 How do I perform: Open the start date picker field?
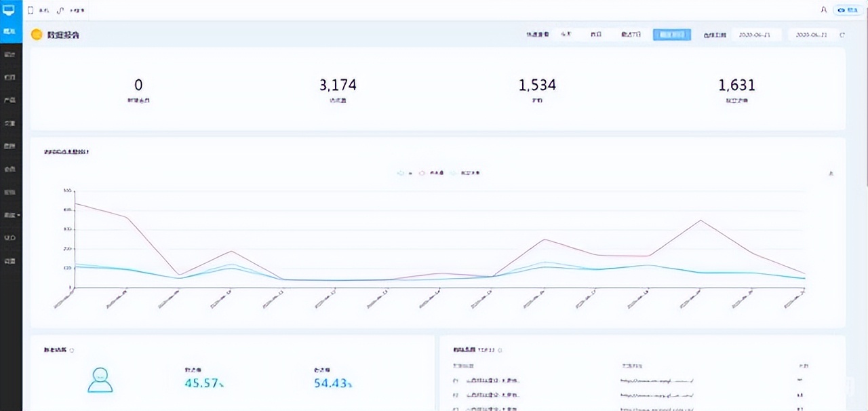pyautogui.click(x=756, y=35)
